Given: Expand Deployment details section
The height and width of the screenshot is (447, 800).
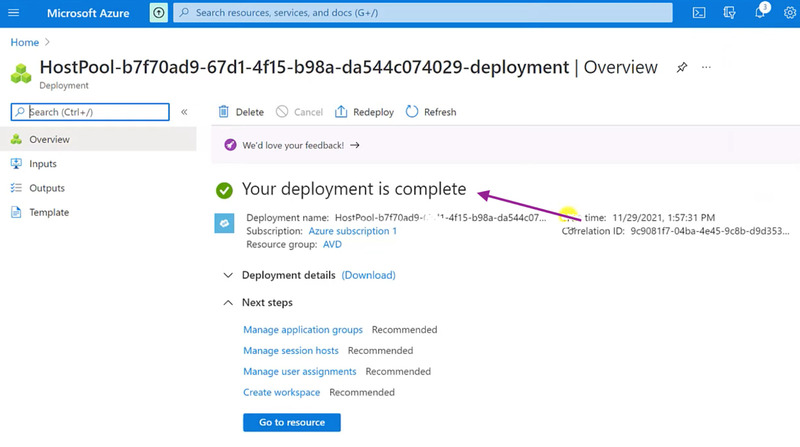Looking at the screenshot, I should (228, 276).
